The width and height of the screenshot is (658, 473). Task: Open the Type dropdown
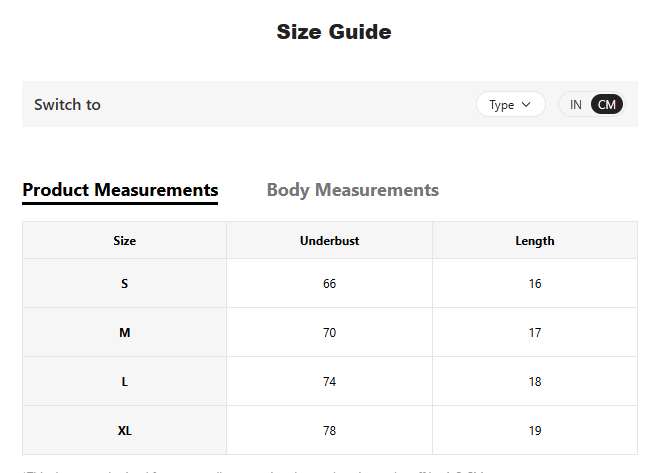[x=510, y=105]
